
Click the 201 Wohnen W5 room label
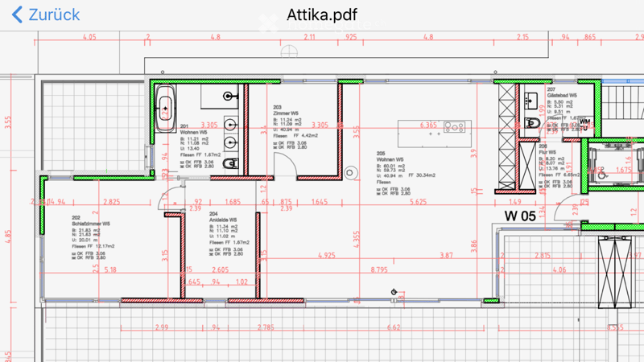click(x=193, y=130)
